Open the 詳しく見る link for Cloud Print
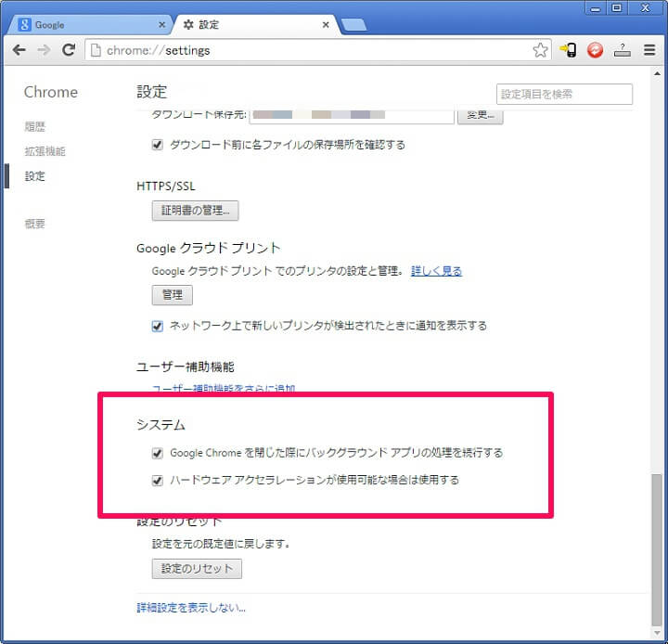 [436, 271]
